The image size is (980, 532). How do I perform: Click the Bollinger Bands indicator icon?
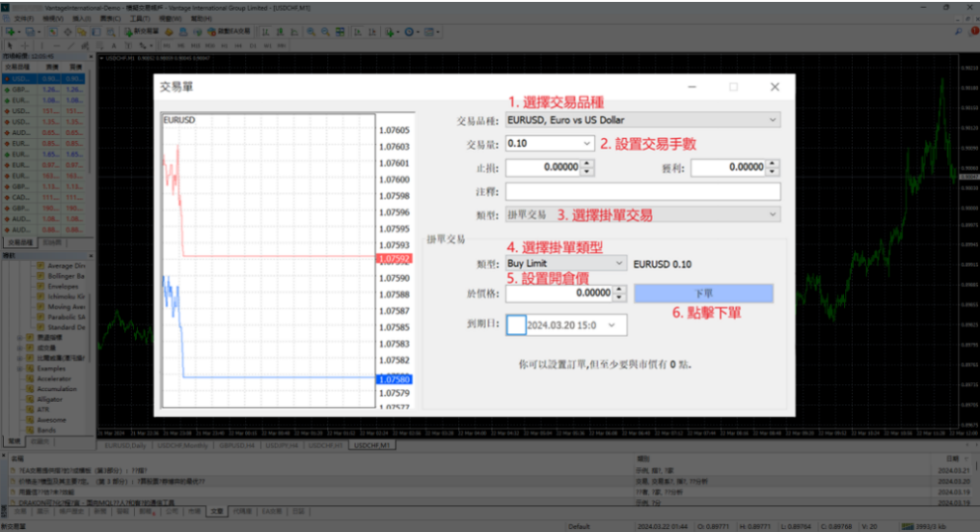[x=41, y=276]
